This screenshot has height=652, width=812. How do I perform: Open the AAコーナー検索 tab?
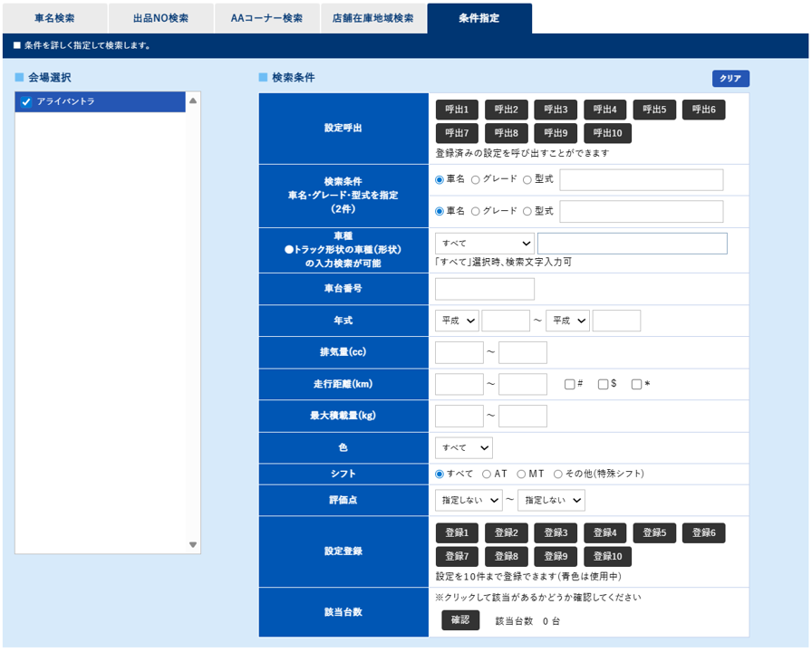[x=267, y=17]
